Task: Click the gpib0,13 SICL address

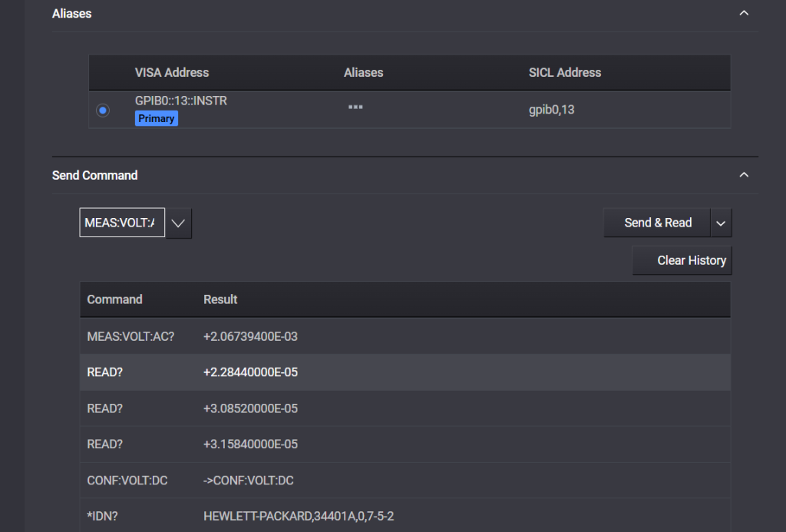Action: [x=551, y=110]
